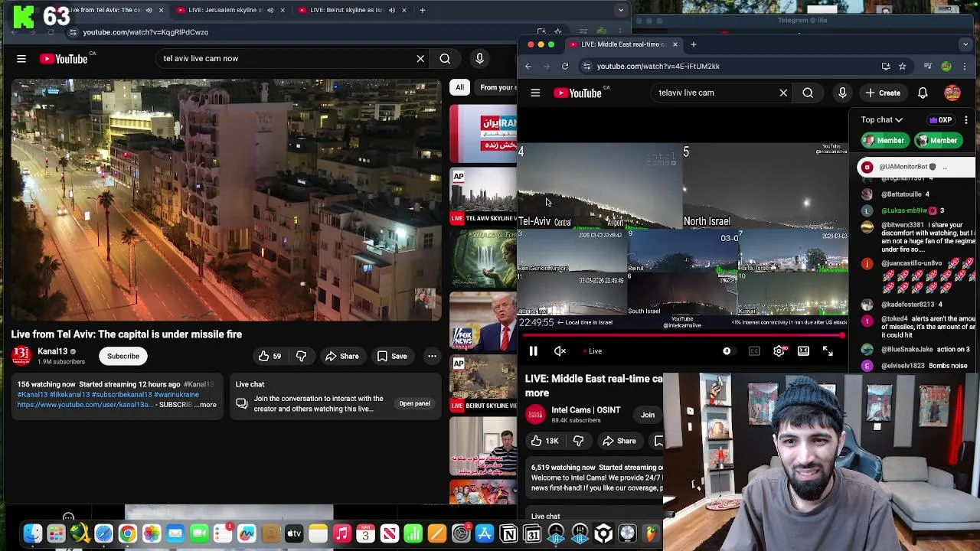Open tab search dropdown in back Chrome window
The image size is (980, 551).
(x=621, y=10)
